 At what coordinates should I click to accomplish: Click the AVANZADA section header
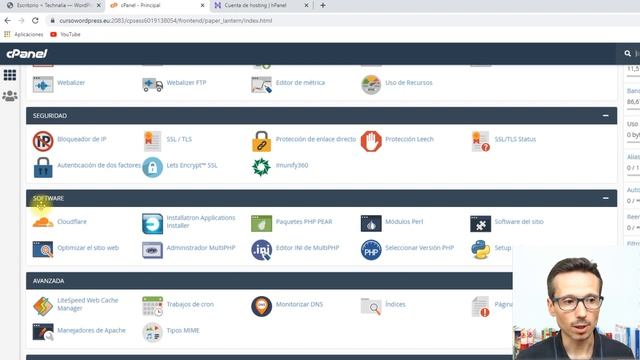point(269,281)
